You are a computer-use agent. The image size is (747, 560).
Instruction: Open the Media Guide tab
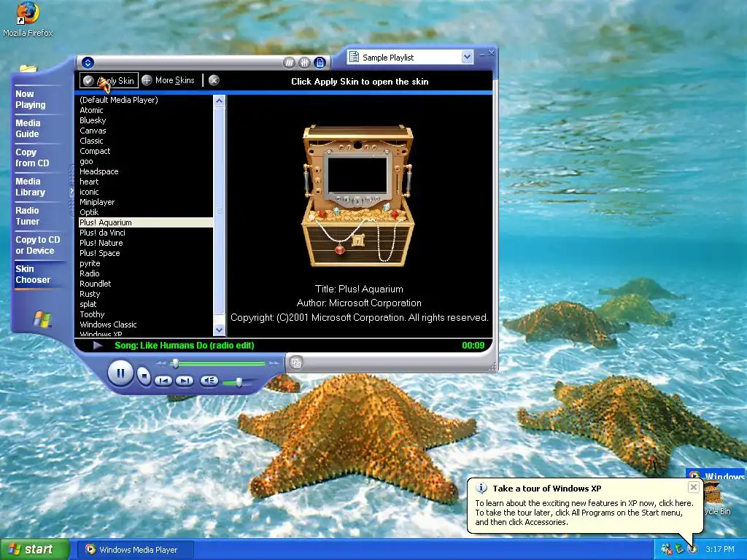tap(28, 128)
